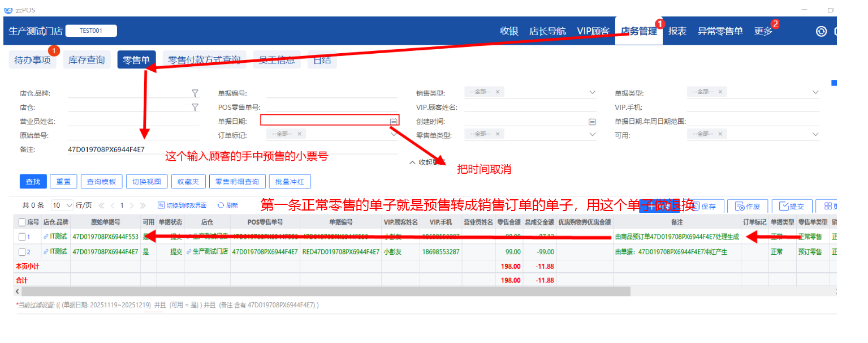Click the filter icon in 店仓 field
The width and height of the screenshot is (868, 343).
(x=195, y=107)
